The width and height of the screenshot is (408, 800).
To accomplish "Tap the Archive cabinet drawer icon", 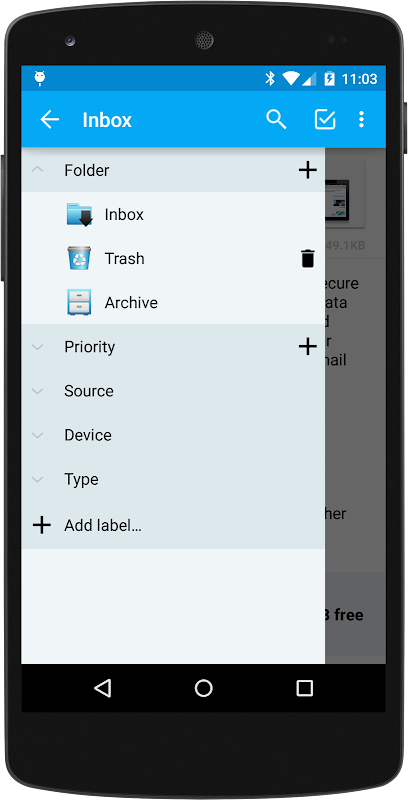I will (79, 302).
